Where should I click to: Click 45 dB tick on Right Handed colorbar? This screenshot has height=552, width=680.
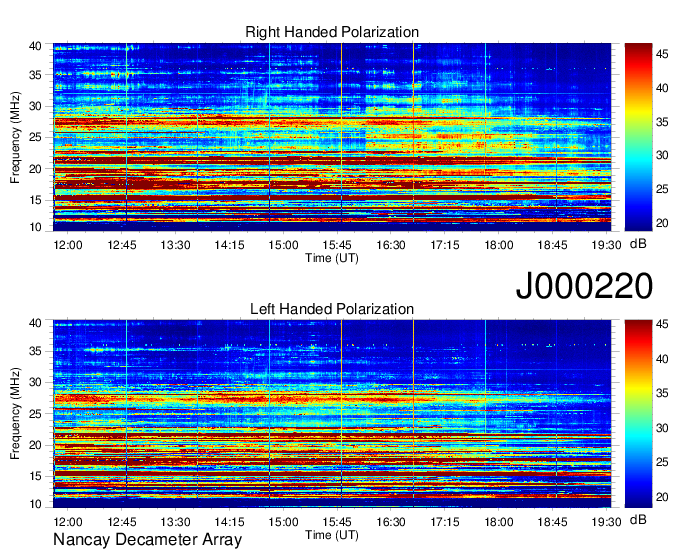coord(662,54)
